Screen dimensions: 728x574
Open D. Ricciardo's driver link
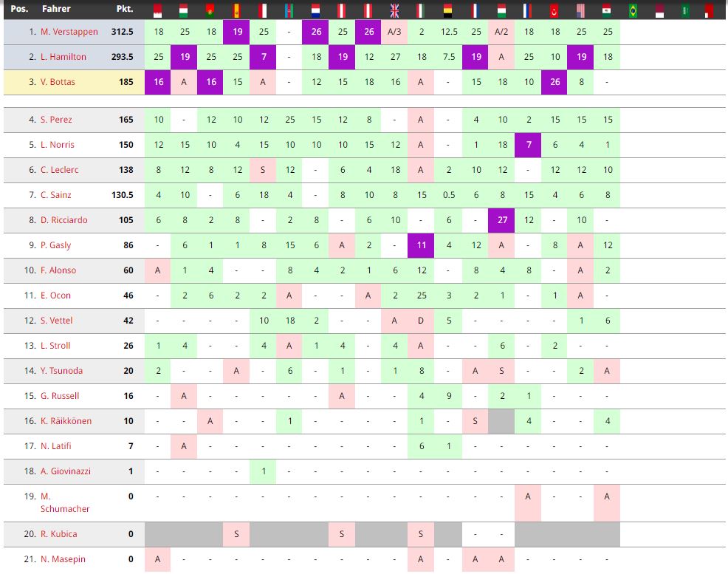(63, 220)
